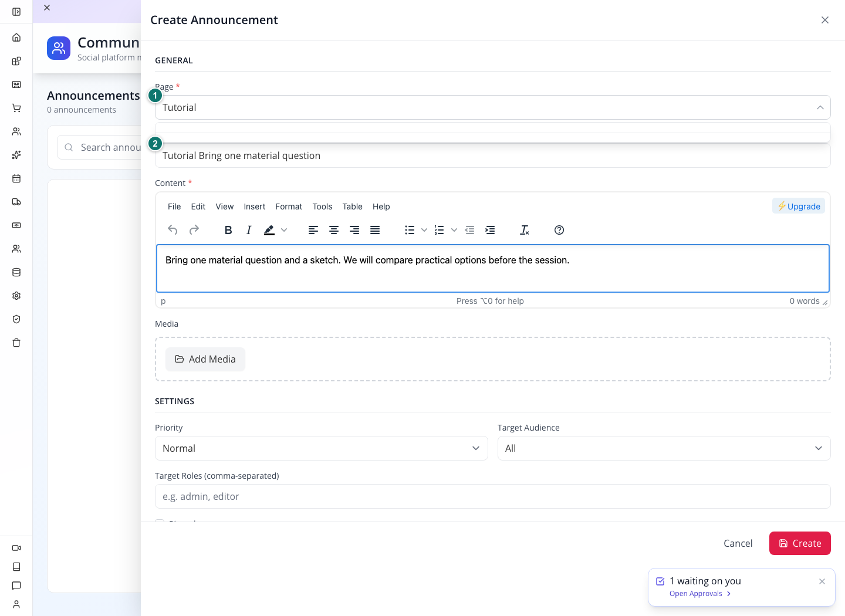845x616 pixels.
Task: Open the Table menu
Action: 353,207
